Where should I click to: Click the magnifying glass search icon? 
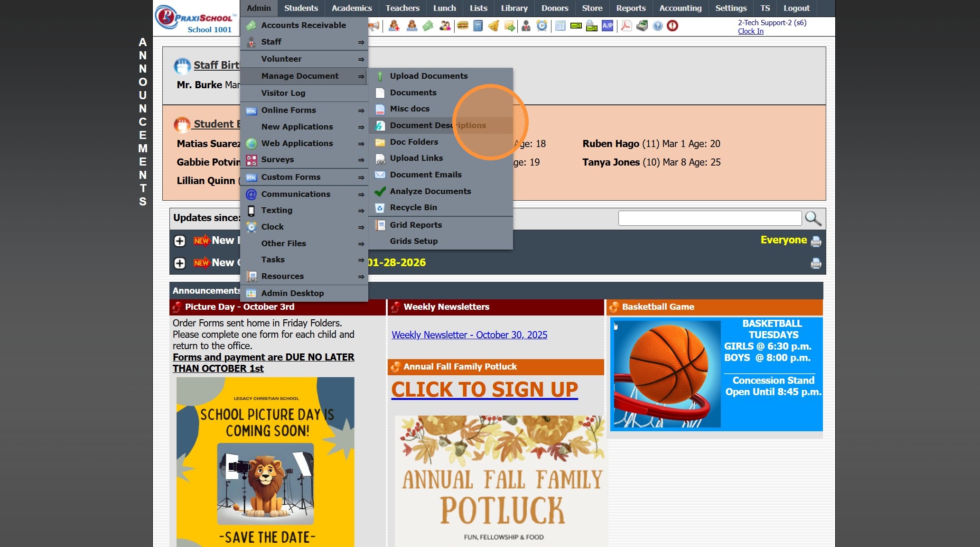(813, 218)
